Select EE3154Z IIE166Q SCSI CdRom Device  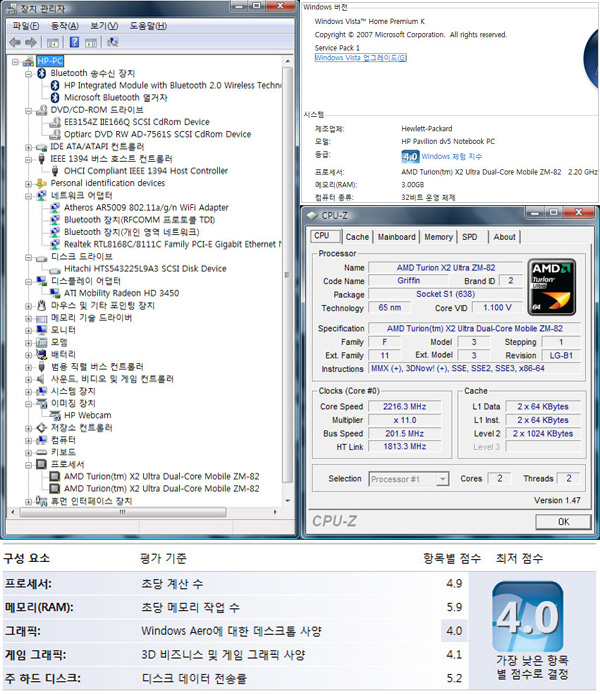(x=137, y=122)
